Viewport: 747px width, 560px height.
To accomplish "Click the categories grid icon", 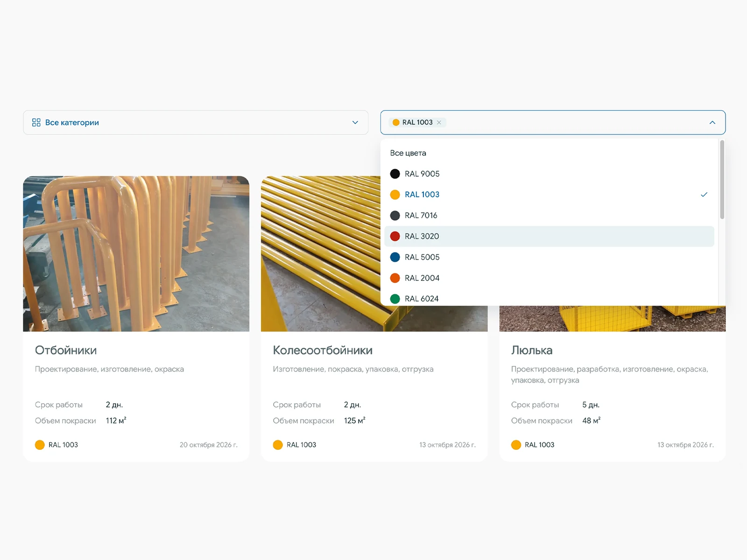I will [36, 122].
